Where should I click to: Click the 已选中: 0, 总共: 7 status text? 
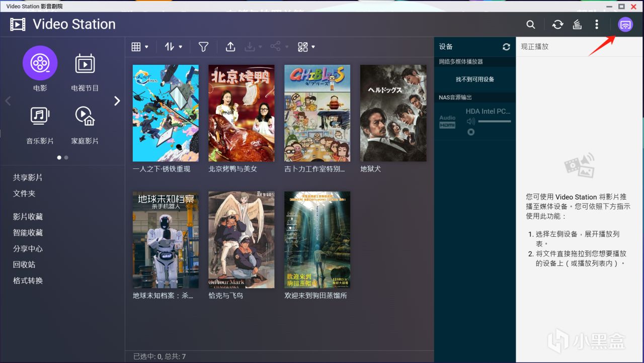159,356
